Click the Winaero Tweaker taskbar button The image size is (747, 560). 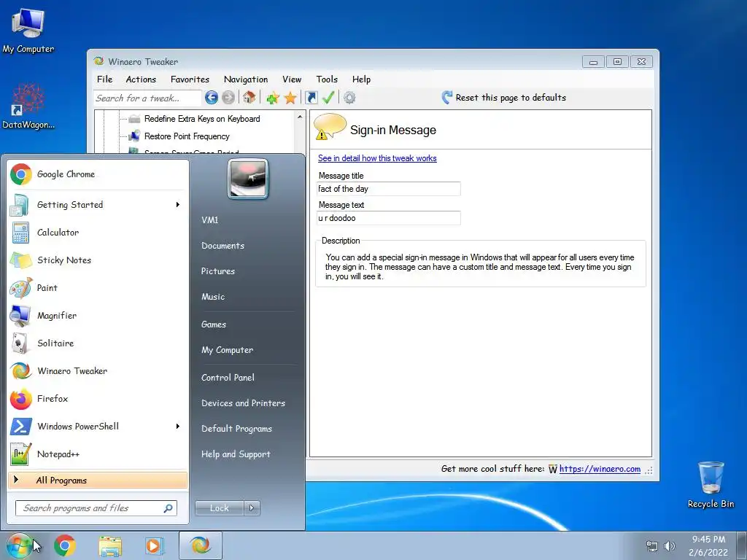tap(200, 545)
